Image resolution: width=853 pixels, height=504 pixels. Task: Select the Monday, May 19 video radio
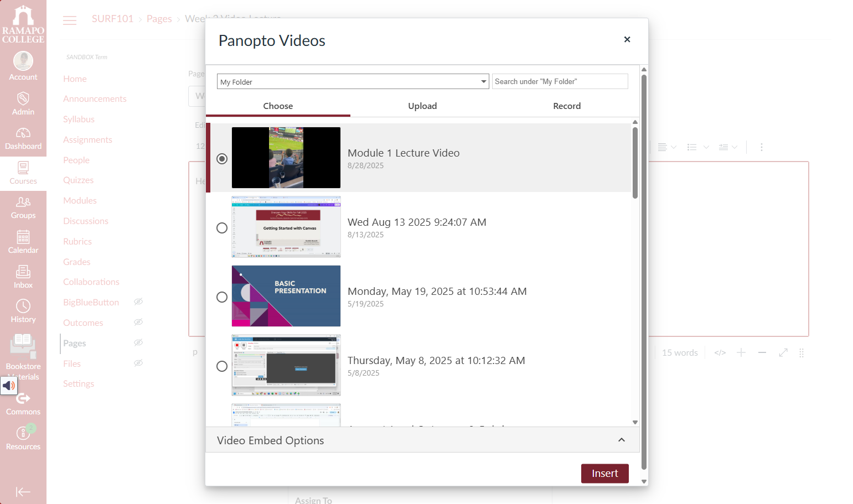click(222, 297)
